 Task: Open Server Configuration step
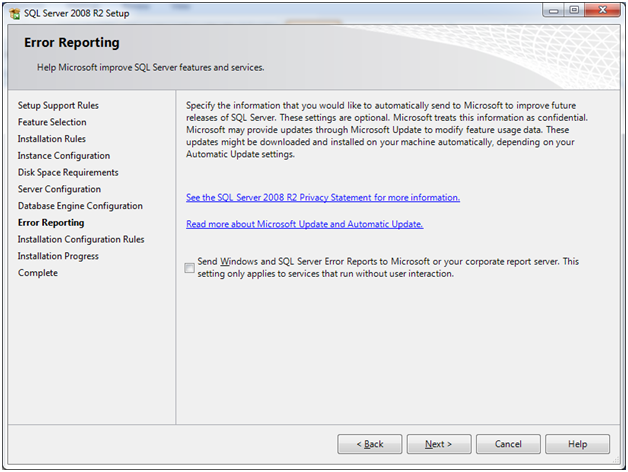tap(59, 189)
